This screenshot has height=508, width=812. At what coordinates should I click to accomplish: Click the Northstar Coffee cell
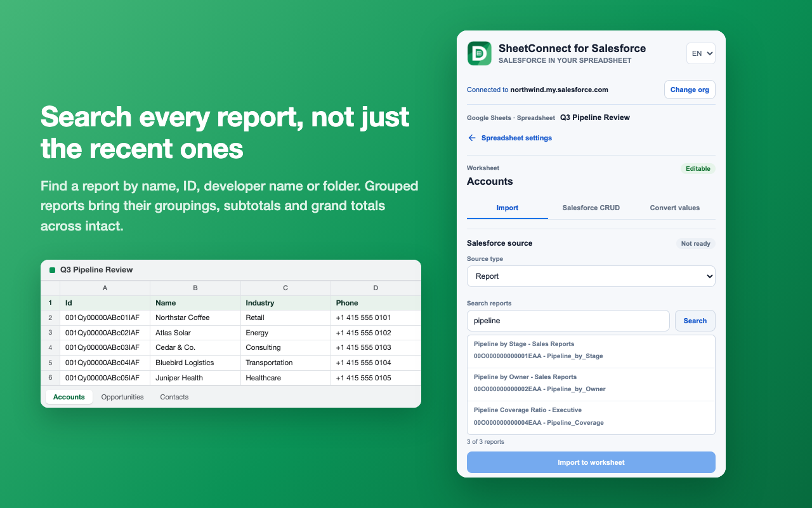(195, 317)
